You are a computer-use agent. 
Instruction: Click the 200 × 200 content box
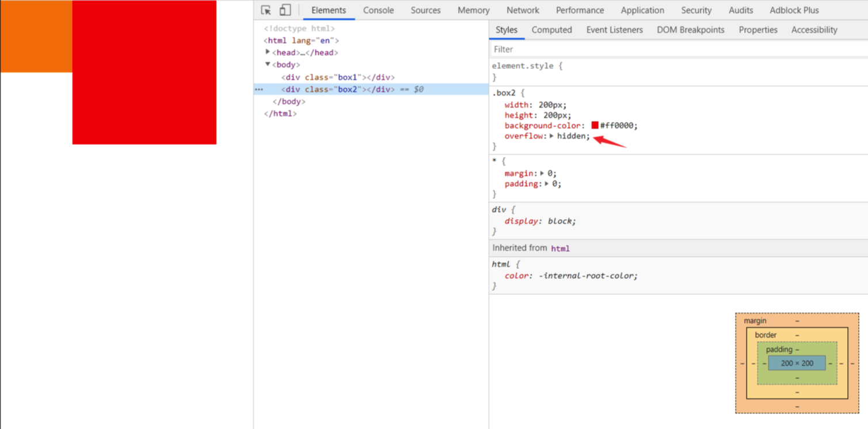(797, 363)
